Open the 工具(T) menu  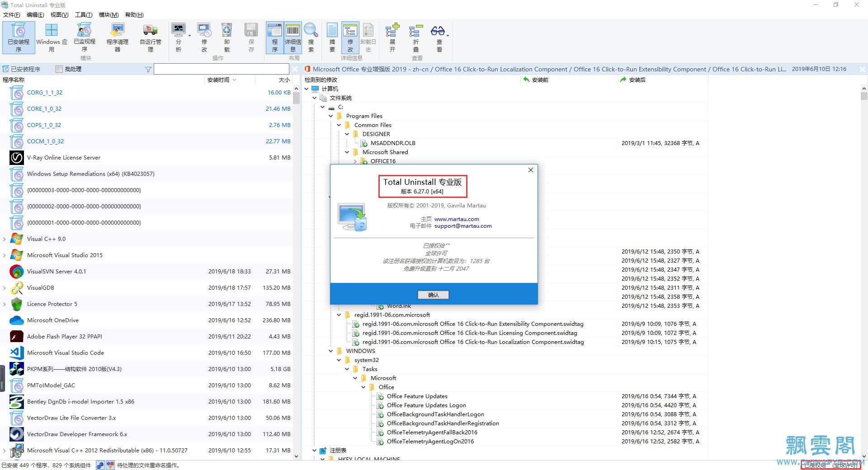click(84, 15)
